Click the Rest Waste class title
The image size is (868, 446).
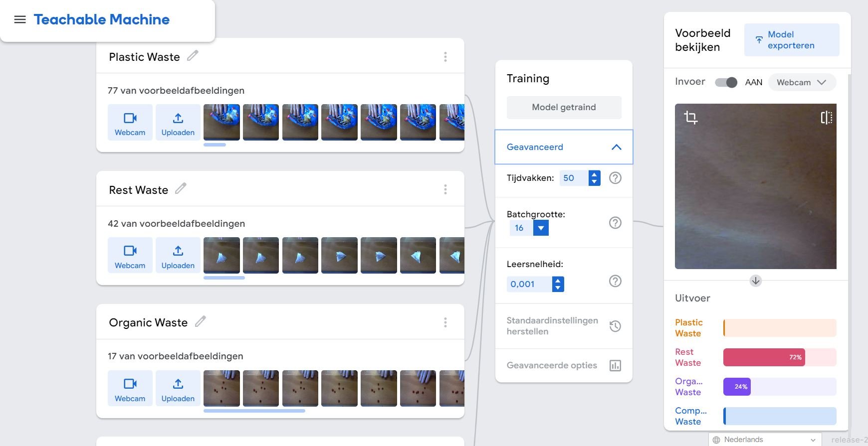pyautogui.click(x=138, y=190)
